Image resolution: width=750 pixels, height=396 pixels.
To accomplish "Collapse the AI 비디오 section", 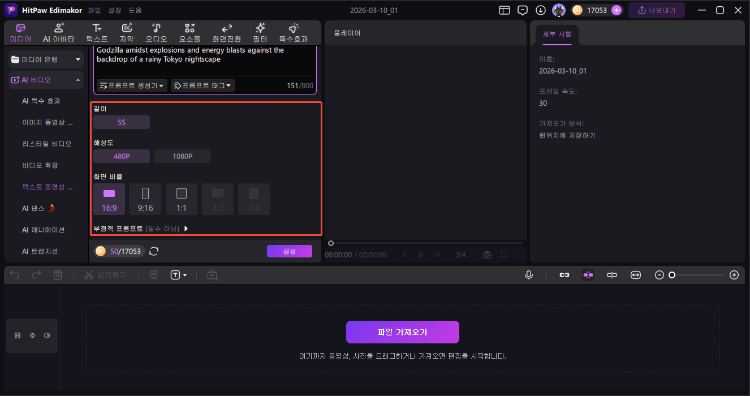I will click(x=78, y=80).
